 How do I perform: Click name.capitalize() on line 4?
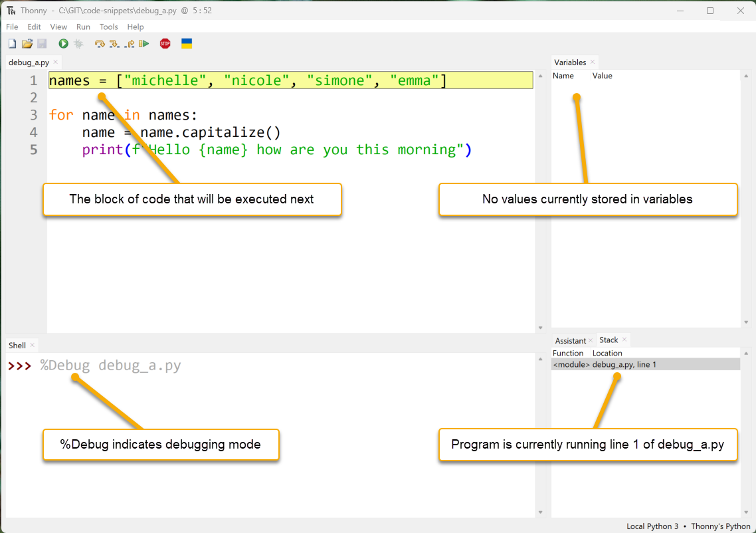click(210, 133)
